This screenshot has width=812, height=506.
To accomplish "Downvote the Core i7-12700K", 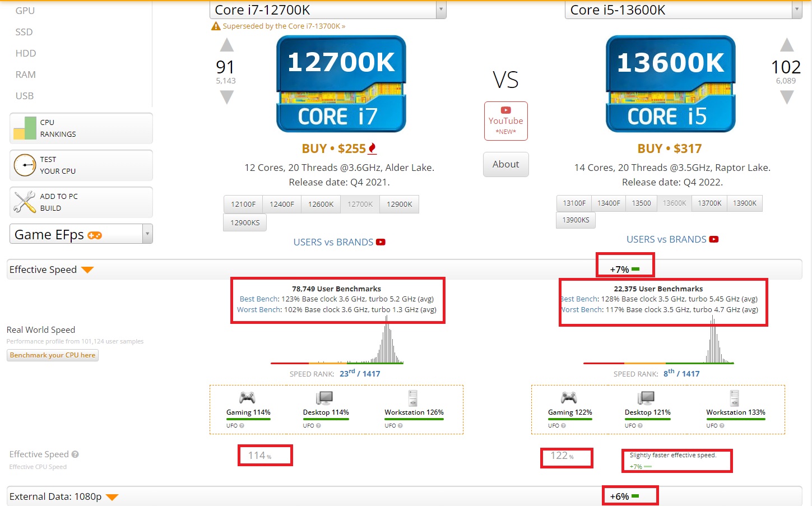I will tap(226, 98).
